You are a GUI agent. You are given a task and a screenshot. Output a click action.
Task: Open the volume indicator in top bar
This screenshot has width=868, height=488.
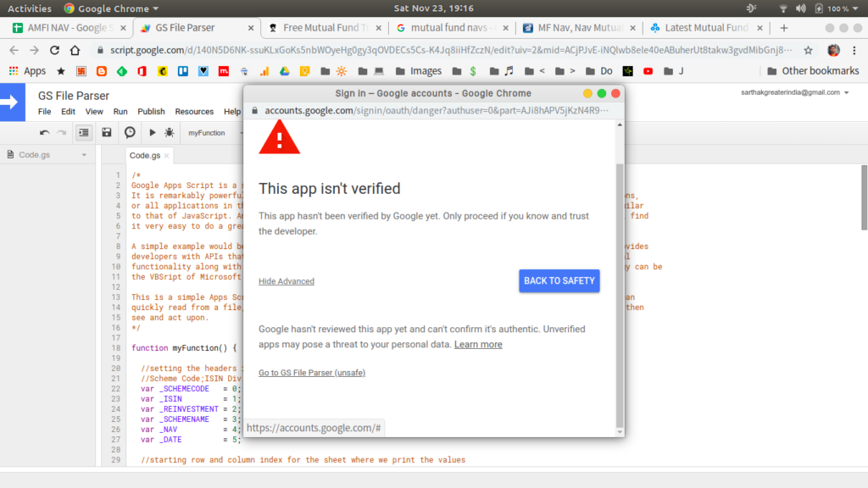800,8
